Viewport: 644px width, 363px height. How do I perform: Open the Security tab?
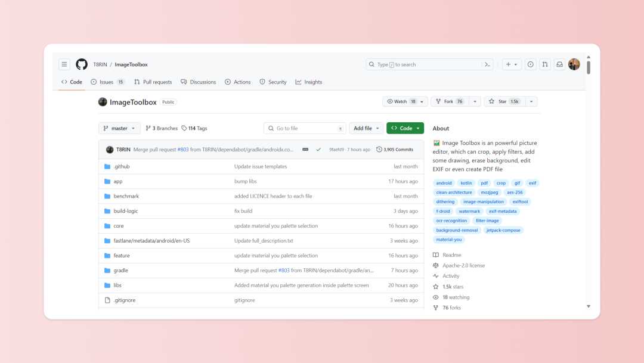(273, 82)
